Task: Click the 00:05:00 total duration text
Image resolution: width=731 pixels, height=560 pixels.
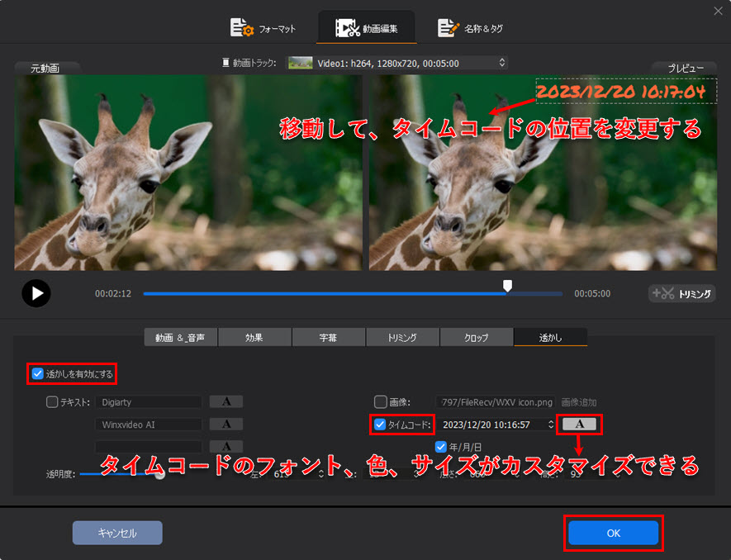Action: (x=592, y=294)
